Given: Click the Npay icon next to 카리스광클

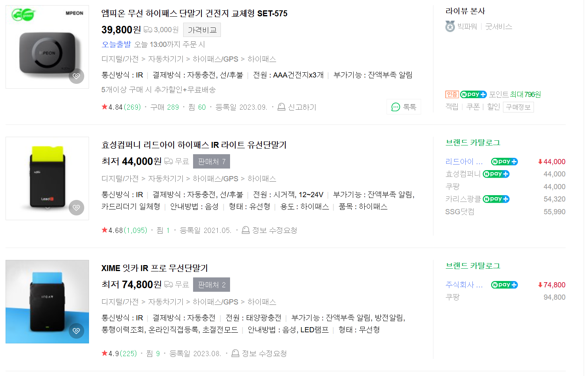Looking at the screenshot, I should click(x=496, y=199).
